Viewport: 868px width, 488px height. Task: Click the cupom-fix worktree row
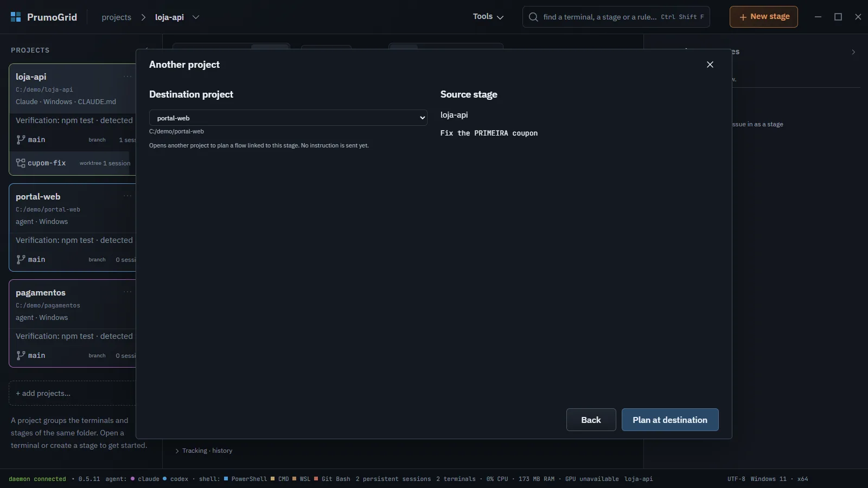[x=73, y=163]
